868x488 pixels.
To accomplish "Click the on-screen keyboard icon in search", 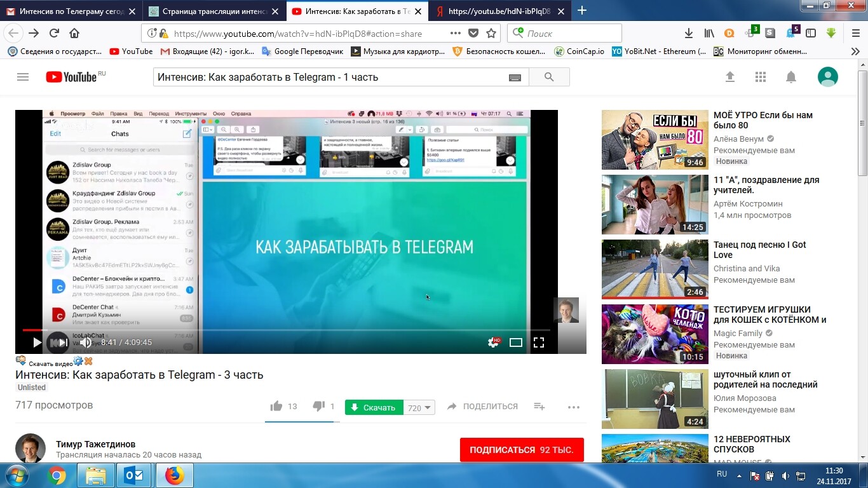I will pyautogui.click(x=515, y=78).
